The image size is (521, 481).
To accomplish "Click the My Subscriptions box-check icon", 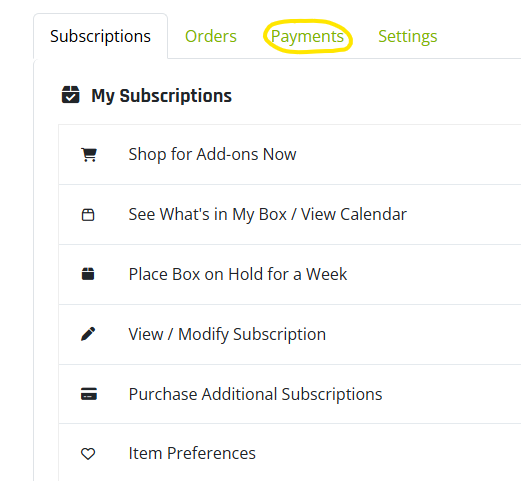I will click(x=71, y=95).
